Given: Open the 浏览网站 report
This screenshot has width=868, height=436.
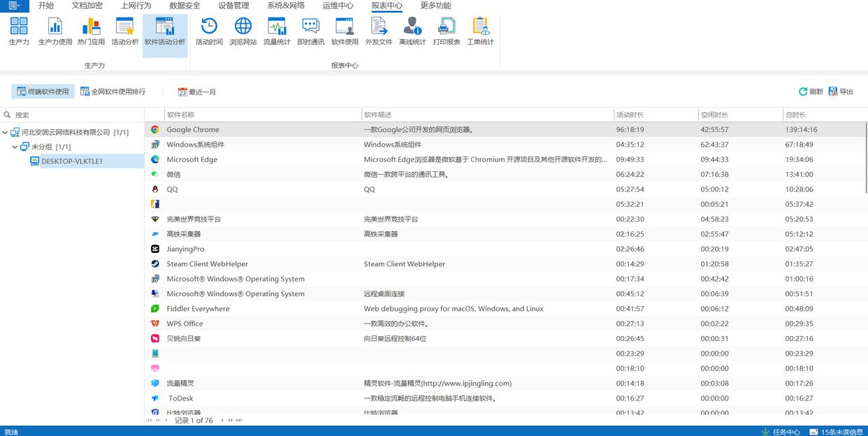Looking at the screenshot, I should pyautogui.click(x=243, y=31).
